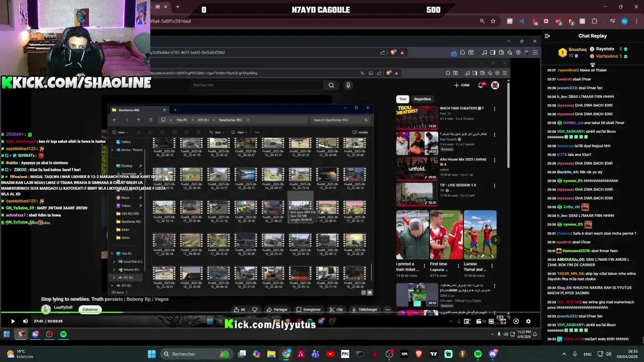Open the Chrome Extensions puzzle icon
The height and width of the screenshot is (362, 644).
pos(595,21)
